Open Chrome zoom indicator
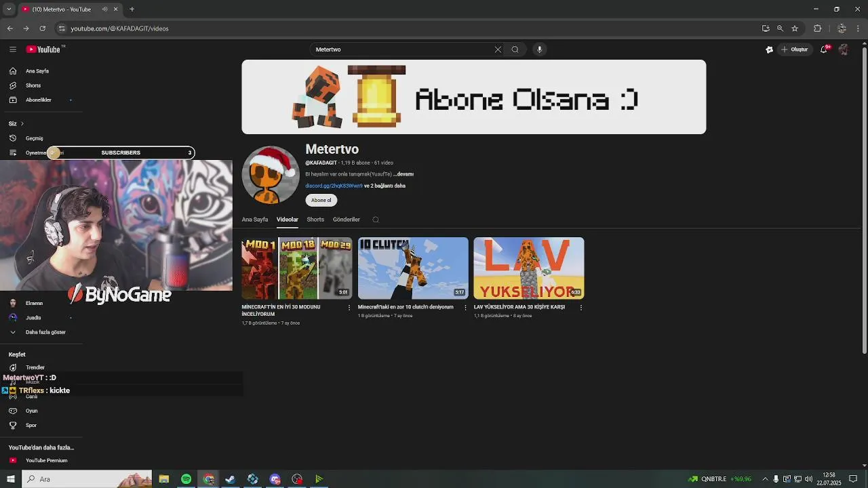 point(780,28)
